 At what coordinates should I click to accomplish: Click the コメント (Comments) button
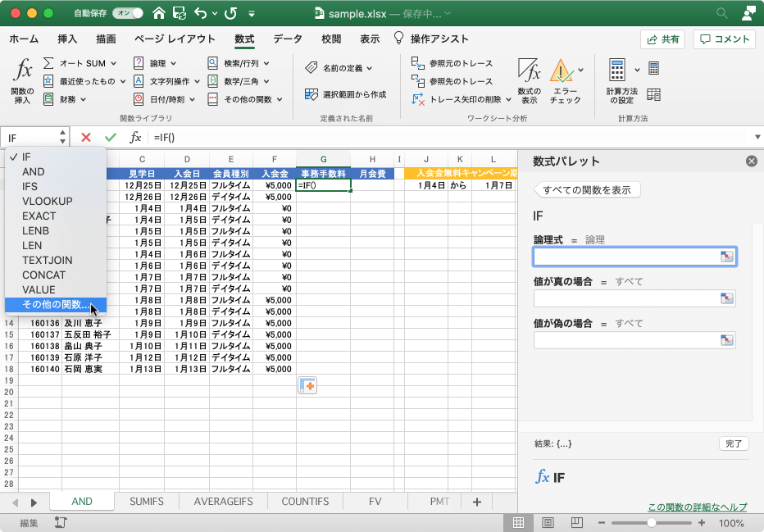click(x=724, y=39)
